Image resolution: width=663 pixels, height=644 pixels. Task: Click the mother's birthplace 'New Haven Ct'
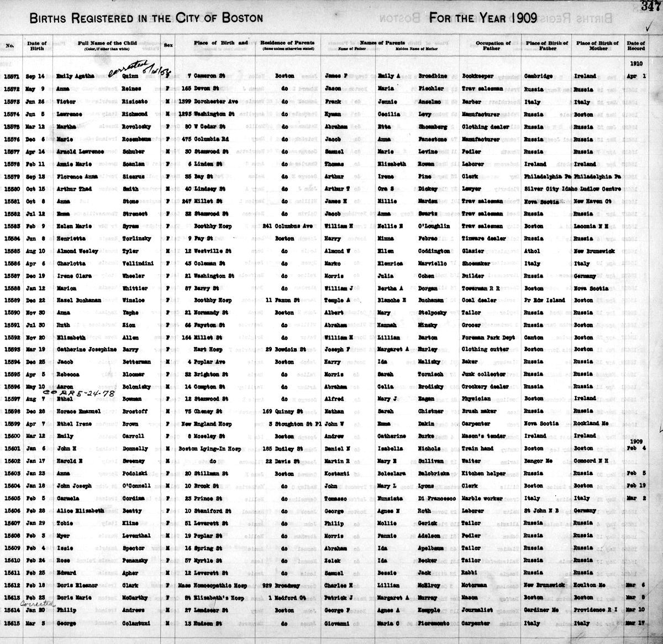coord(593,201)
